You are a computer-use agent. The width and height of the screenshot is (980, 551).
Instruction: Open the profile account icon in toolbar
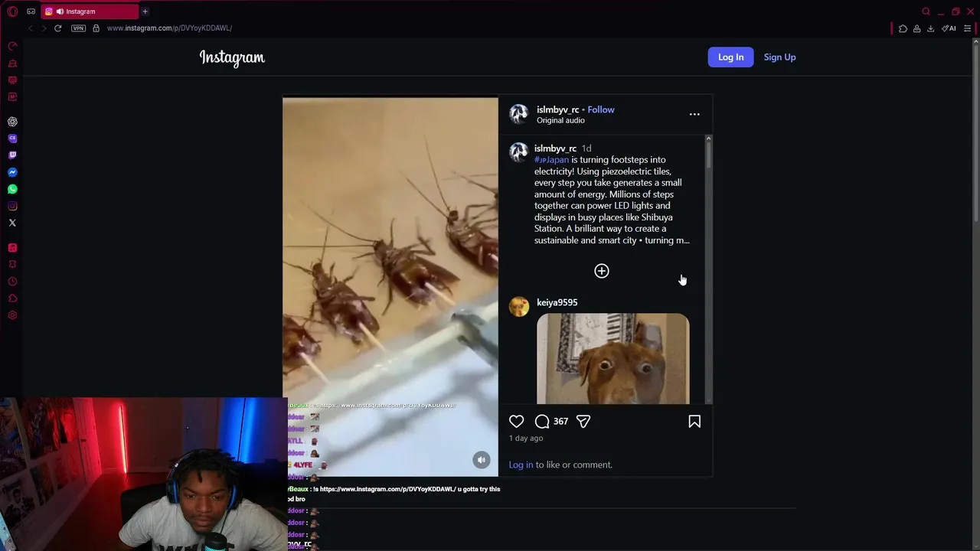point(916,28)
